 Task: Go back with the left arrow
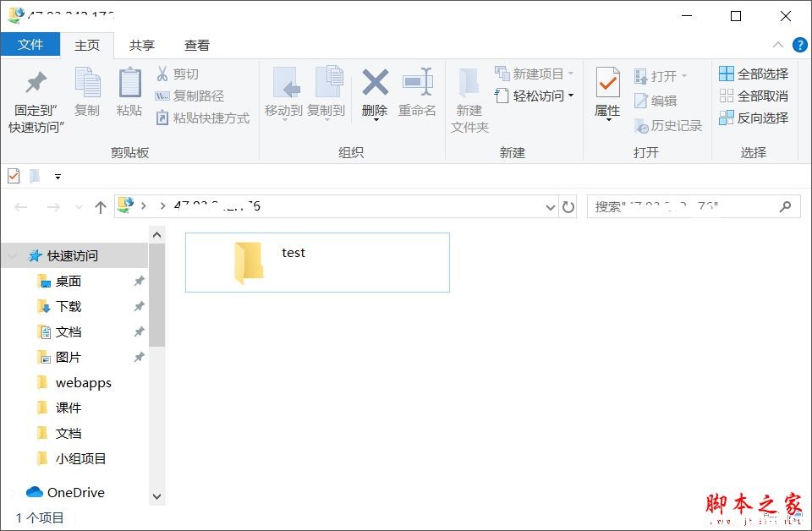coord(20,207)
